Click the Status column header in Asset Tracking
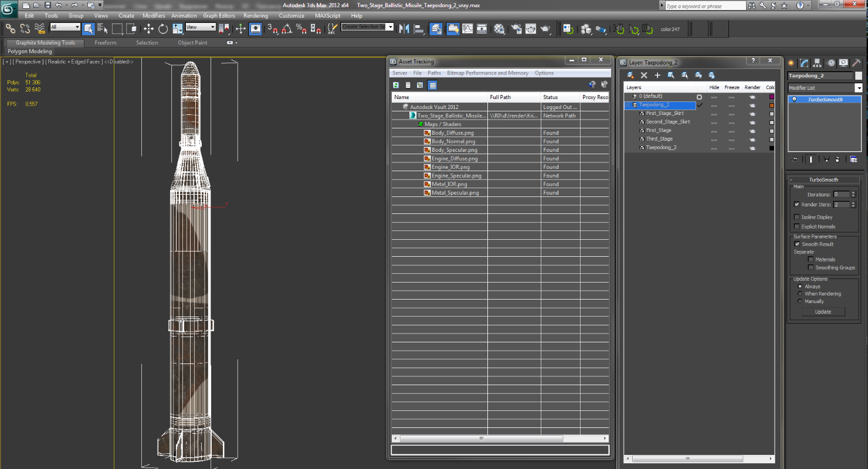Image resolution: width=868 pixels, height=469 pixels. tap(560, 97)
